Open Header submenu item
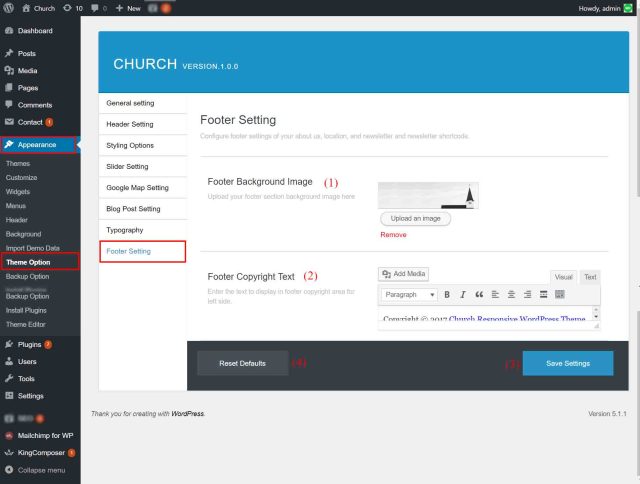The image size is (640, 484). pos(17,220)
